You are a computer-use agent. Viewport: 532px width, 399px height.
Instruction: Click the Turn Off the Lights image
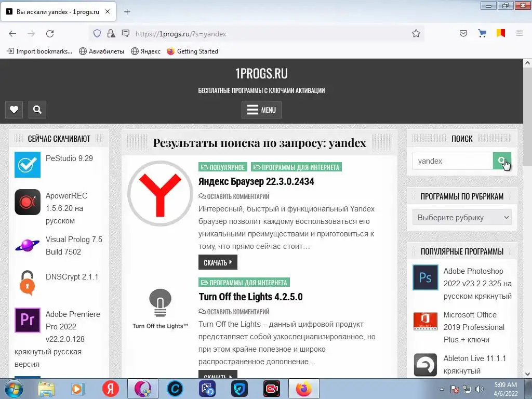pos(160,309)
